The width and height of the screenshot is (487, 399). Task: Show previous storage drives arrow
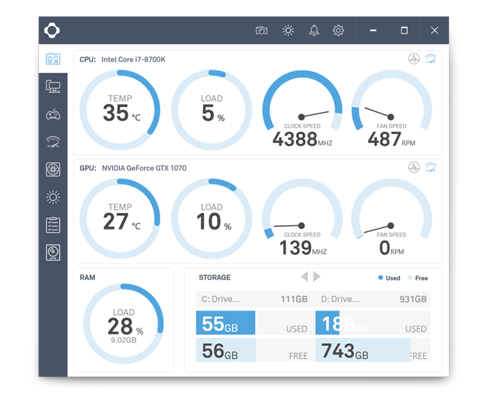point(304,276)
